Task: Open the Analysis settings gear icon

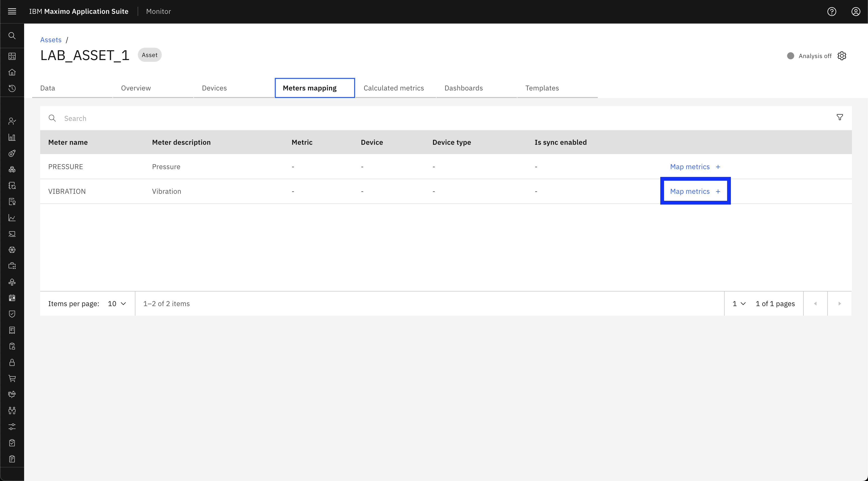Action: pyautogui.click(x=842, y=56)
